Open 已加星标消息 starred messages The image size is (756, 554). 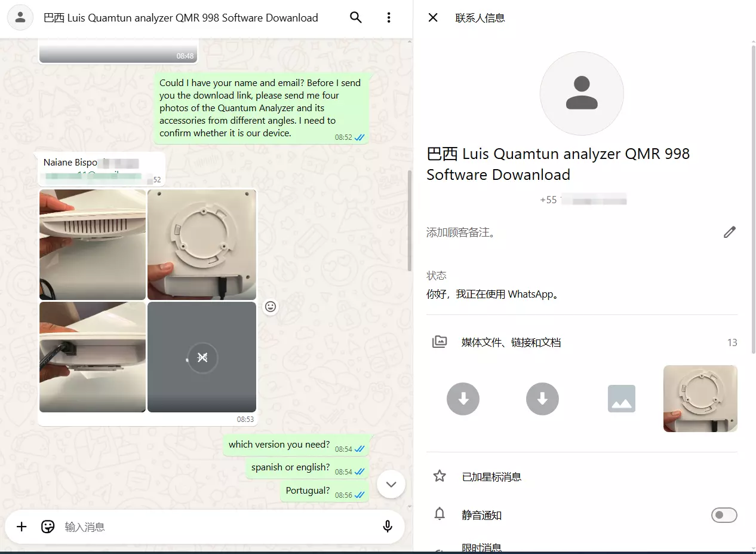coord(491,477)
